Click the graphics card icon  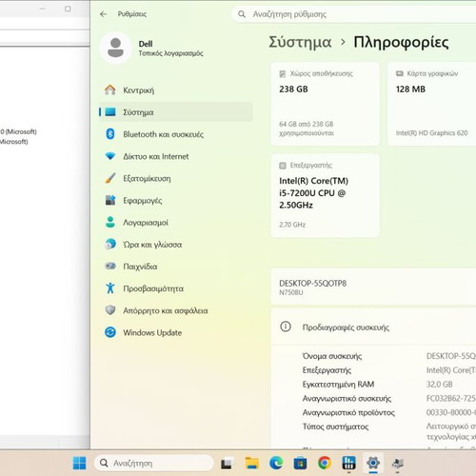(x=400, y=73)
